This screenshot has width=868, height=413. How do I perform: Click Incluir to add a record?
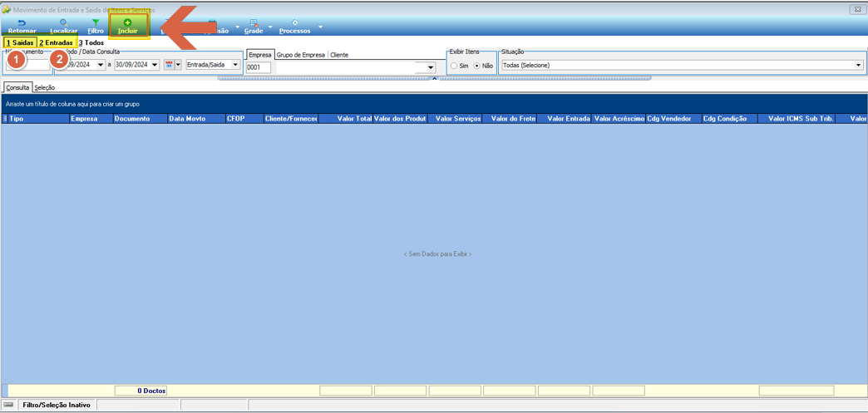click(x=128, y=27)
